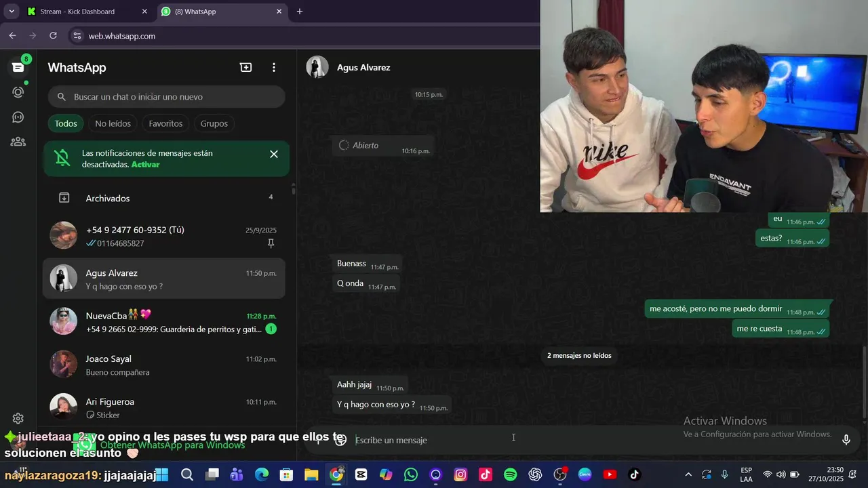The image size is (868, 488).
Task: Select the Favoritos filter chip
Action: pyautogui.click(x=165, y=123)
